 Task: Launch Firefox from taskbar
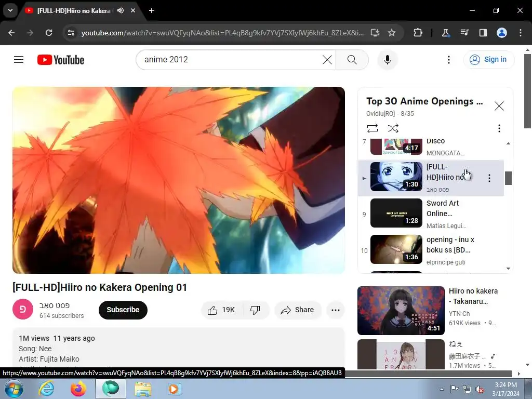[78, 389]
